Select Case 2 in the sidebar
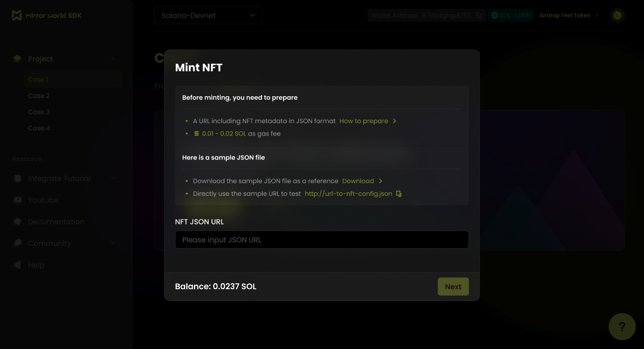The image size is (644, 349). tap(39, 96)
